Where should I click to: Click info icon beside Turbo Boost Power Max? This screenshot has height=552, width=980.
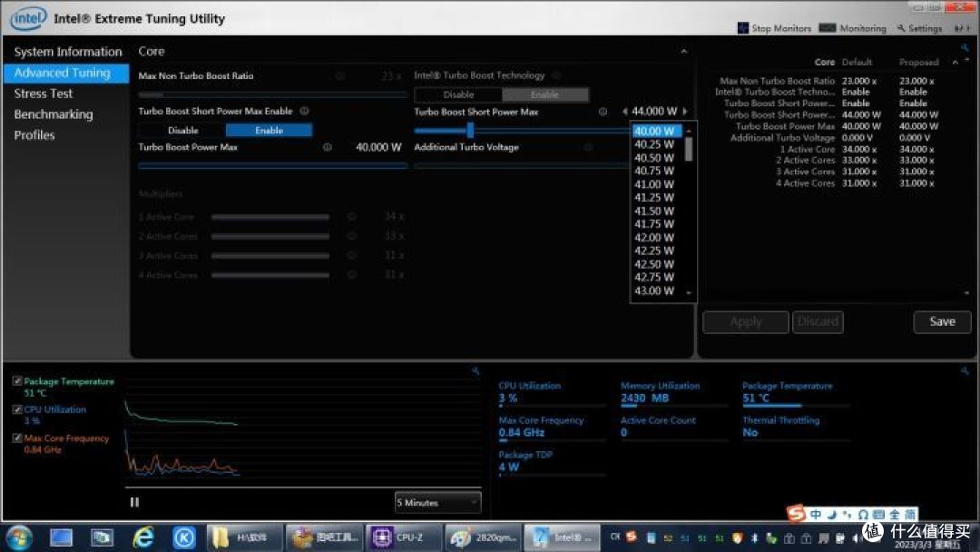(327, 147)
